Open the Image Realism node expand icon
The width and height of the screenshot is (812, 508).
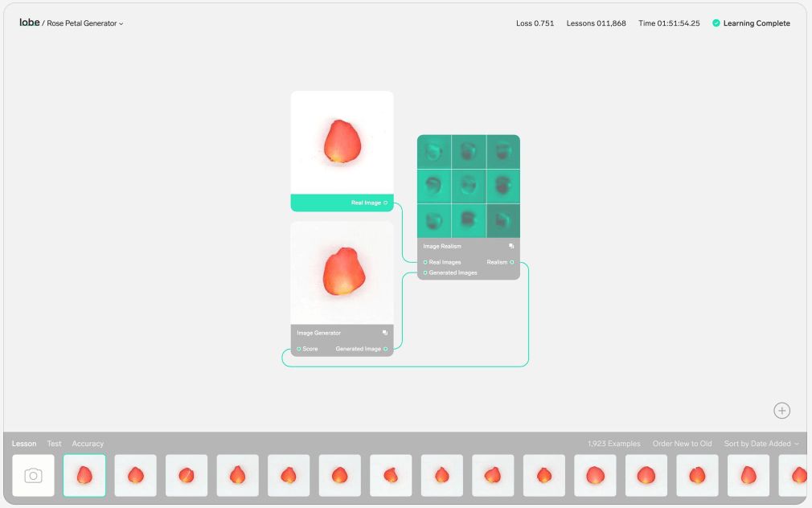[x=511, y=246]
